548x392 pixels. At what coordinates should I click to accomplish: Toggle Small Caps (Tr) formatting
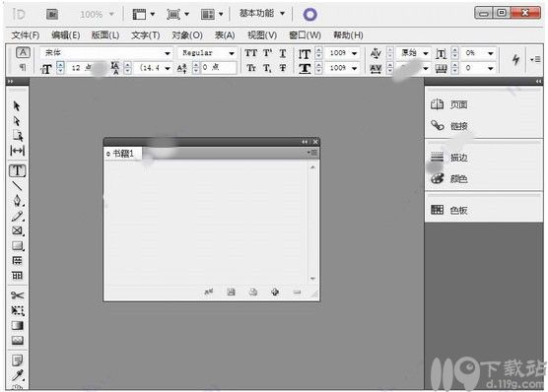pos(251,68)
